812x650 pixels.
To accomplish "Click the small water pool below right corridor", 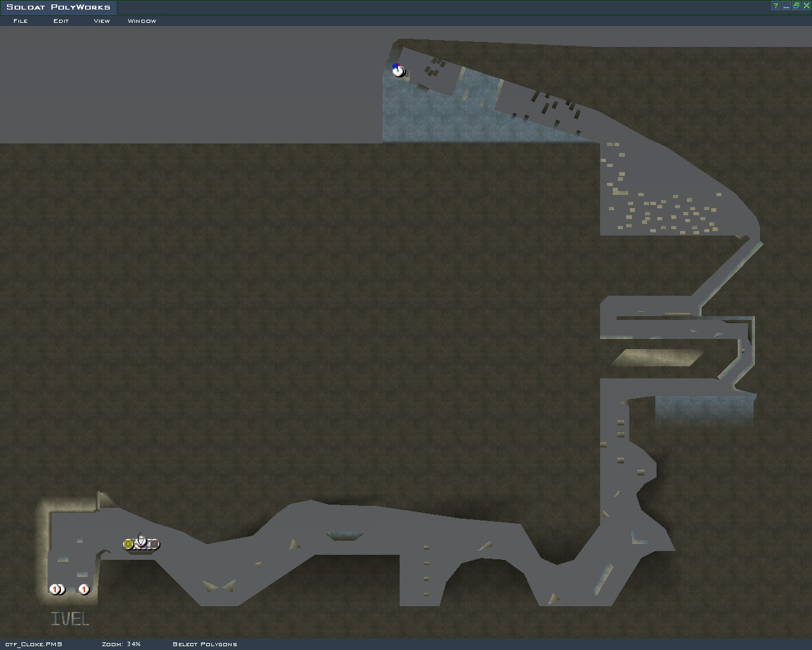I will tap(704, 409).
